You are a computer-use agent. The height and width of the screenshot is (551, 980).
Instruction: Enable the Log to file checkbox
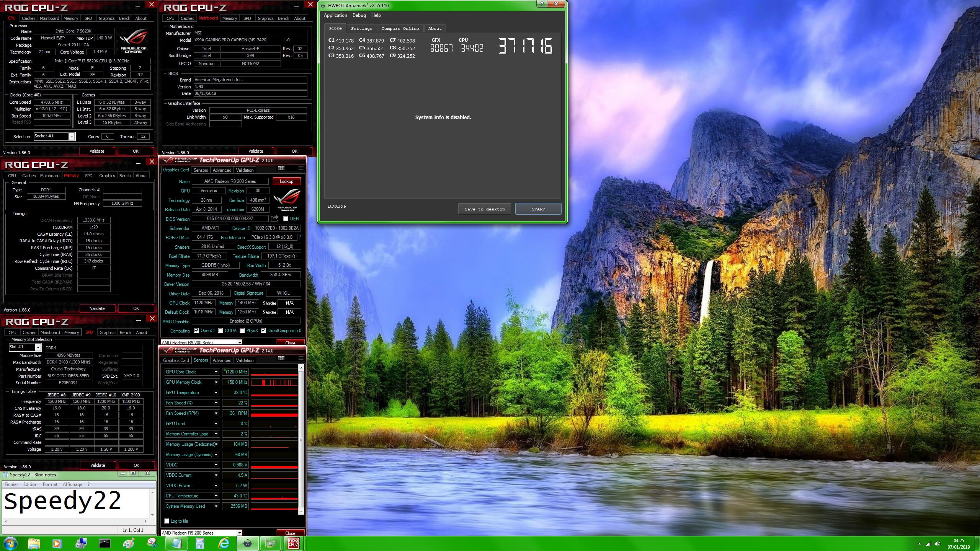(x=166, y=521)
